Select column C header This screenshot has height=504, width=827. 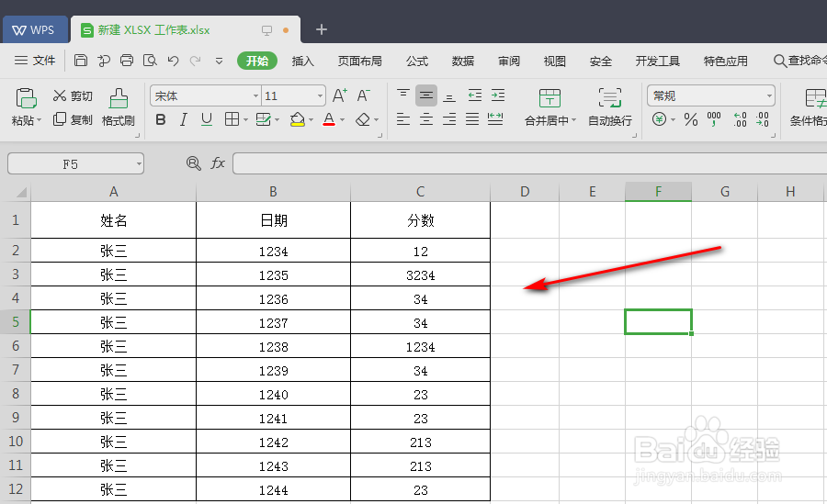(x=420, y=191)
